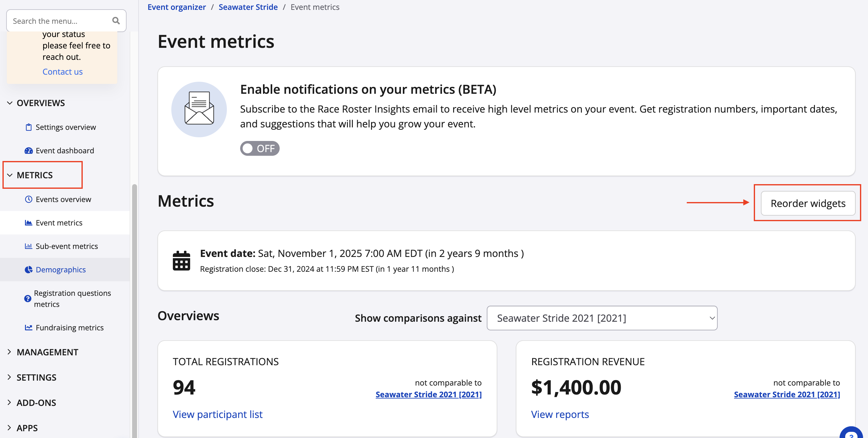868x438 pixels.
Task: Expand the ADD-ONS sidebar section
Action: 36,403
